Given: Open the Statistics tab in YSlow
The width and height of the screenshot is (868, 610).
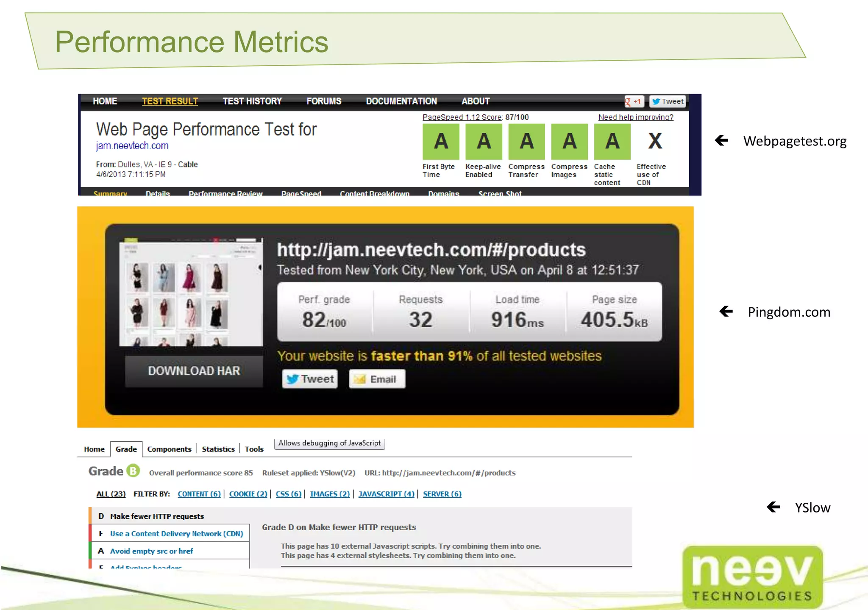Looking at the screenshot, I should coord(218,449).
